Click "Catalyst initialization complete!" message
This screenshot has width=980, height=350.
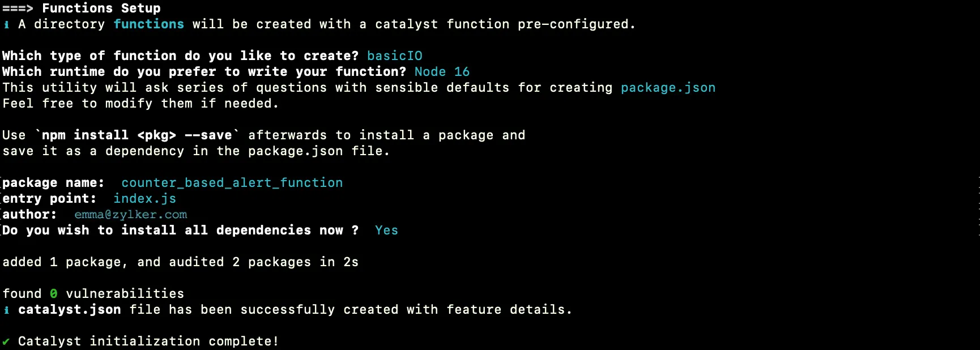148,342
